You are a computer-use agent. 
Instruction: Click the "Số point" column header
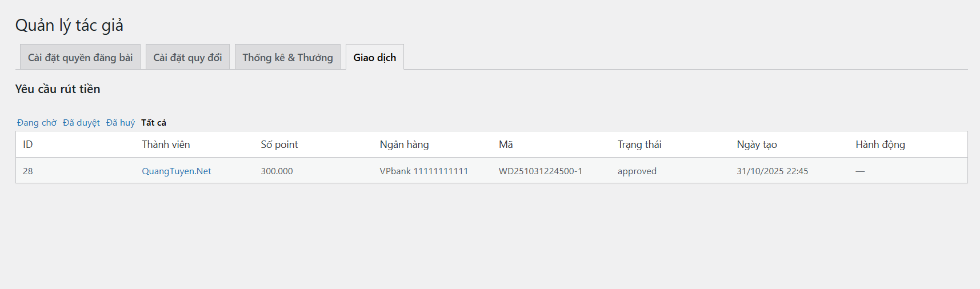(279, 144)
